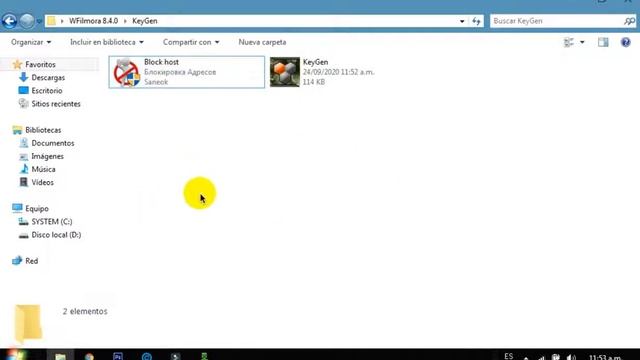The height and width of the screenshot is (360, 640).
Task: Click the 114 KB size text
Action: coord(313,82)
